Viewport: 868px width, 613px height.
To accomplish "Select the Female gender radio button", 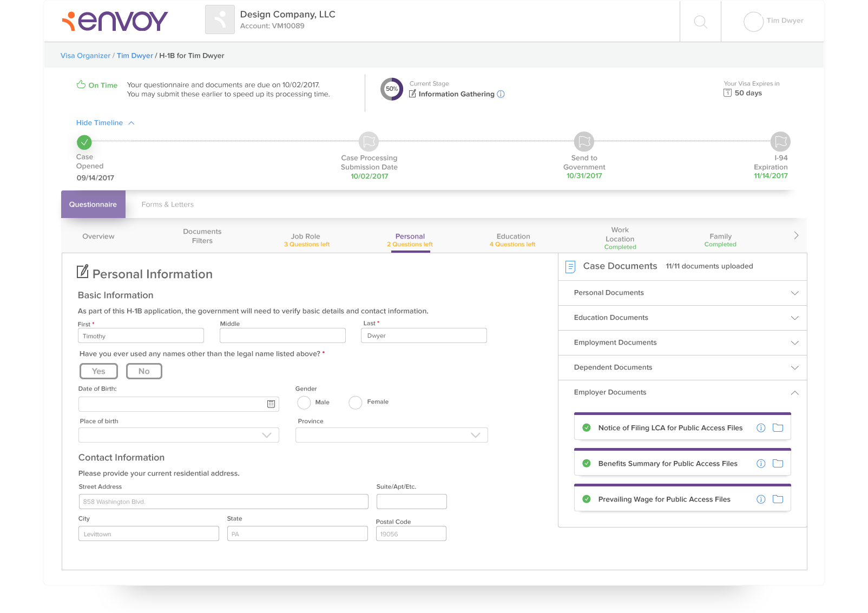I will pos(356,403).
